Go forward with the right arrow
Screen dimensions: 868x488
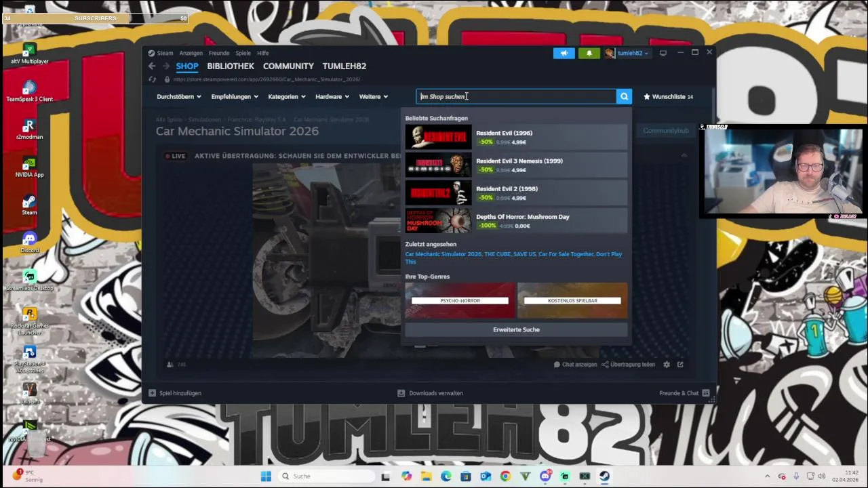(x=165, y=66)
